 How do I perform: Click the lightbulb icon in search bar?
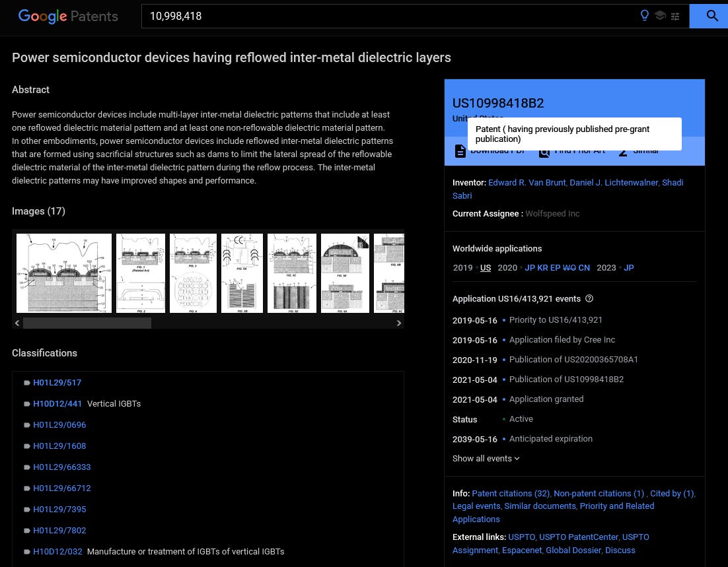pos(644,15)
